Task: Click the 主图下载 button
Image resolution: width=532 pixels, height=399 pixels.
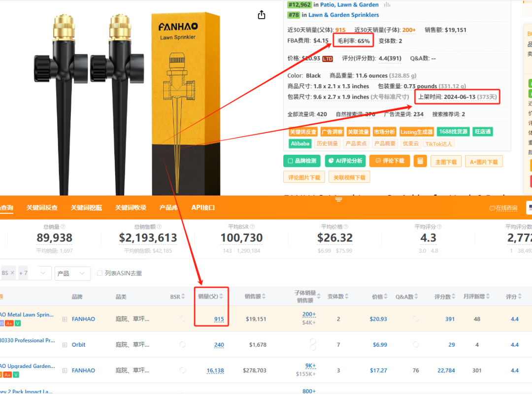Action: pos(446,162)
